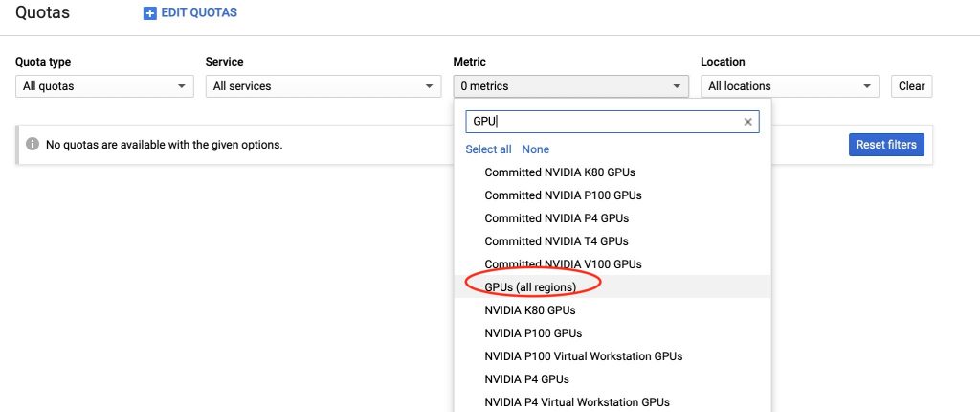Screen dimensions: 980x412
Task: Click the Clear filter button
Action: point(911,86)
